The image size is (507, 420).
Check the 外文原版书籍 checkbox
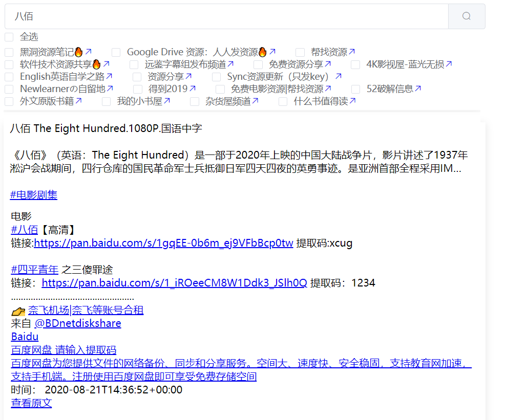pos(9,101)
